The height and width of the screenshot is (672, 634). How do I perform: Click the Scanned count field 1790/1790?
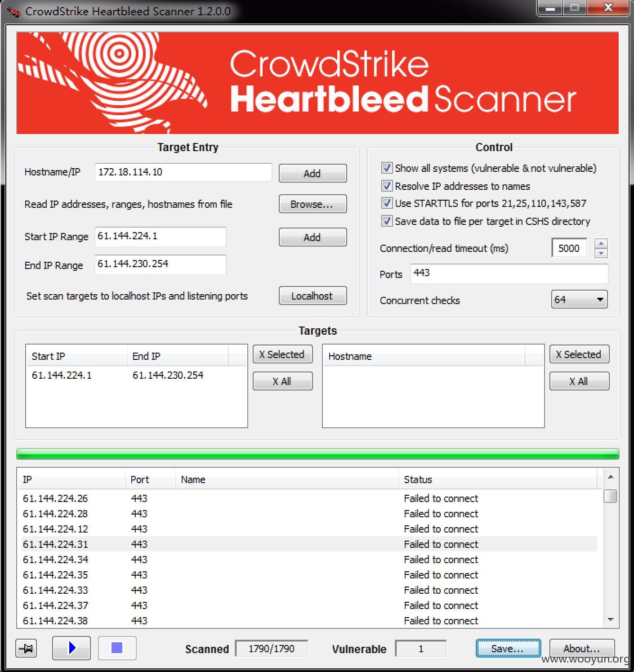point(272,649)
